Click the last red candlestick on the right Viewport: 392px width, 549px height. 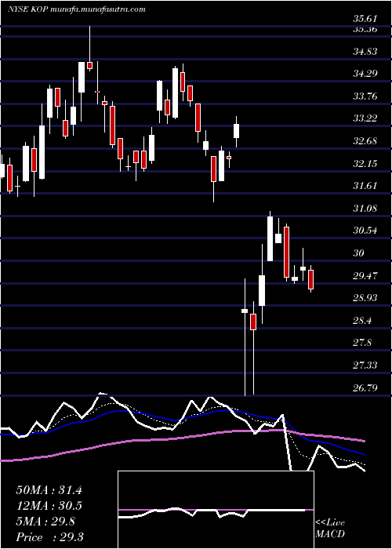(310, 279)
